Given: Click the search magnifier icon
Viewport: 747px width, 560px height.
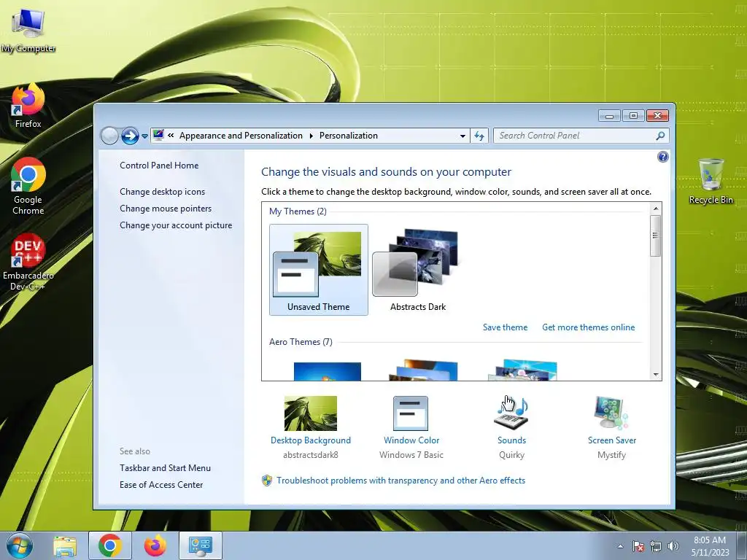Looking at the screenshot, I should pos(660,136).
